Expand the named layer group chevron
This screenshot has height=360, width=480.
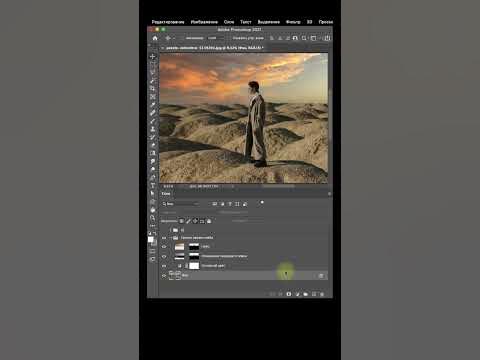[x=171, y=238]
